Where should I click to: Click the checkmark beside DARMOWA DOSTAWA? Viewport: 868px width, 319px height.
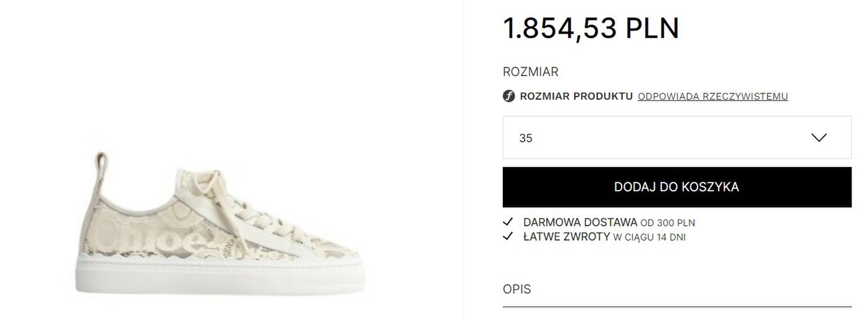[508, 222]
